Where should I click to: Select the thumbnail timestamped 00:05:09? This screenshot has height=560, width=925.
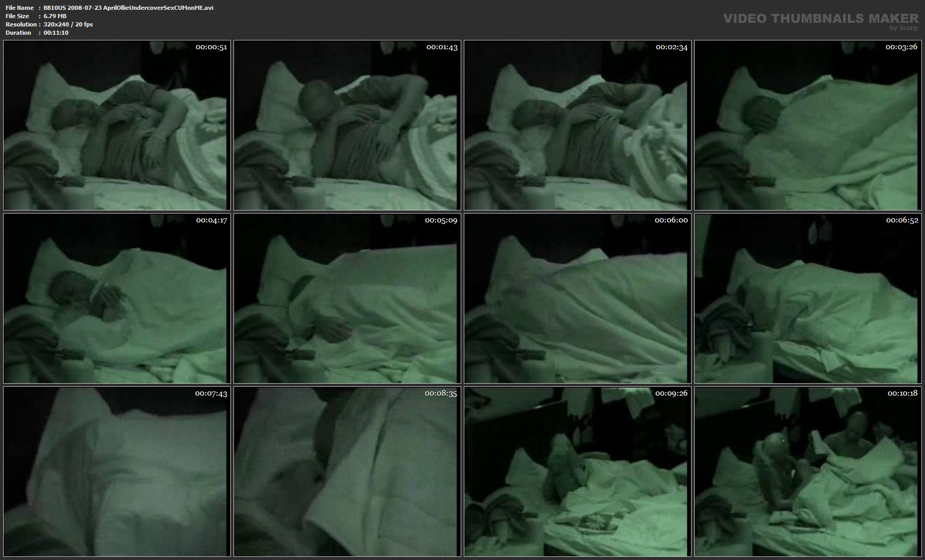click(x=347, y=298)
